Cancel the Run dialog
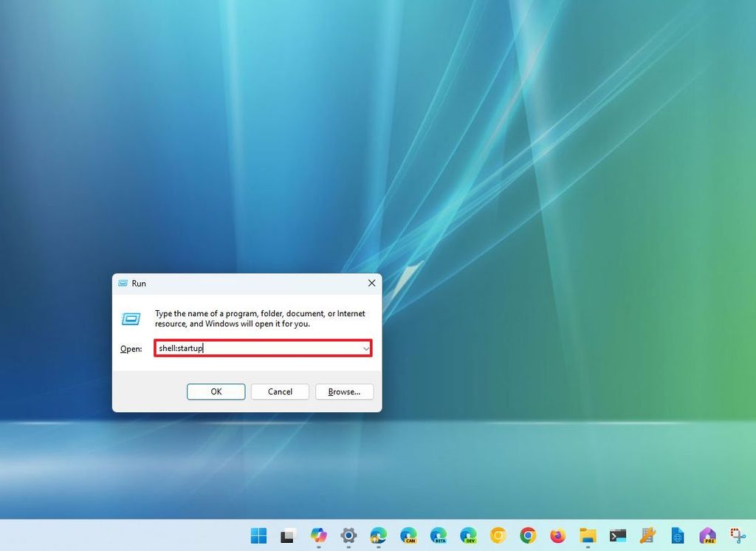 (280, 391)
